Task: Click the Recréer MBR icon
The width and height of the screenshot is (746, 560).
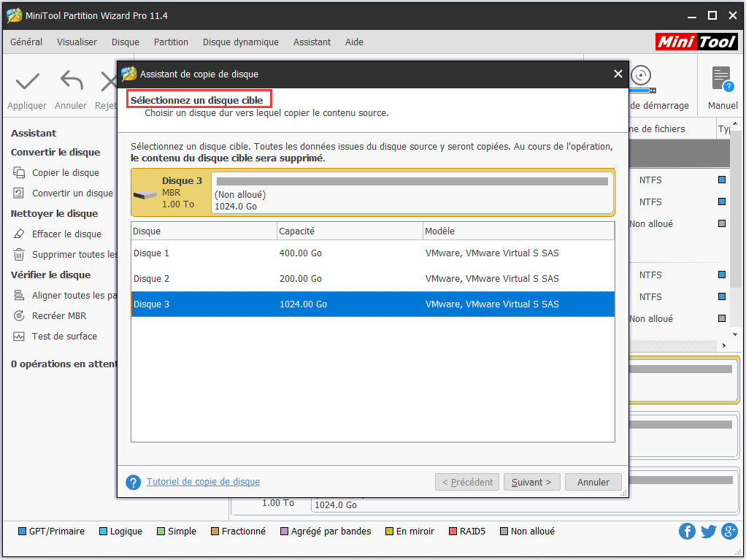Action: 19,316
